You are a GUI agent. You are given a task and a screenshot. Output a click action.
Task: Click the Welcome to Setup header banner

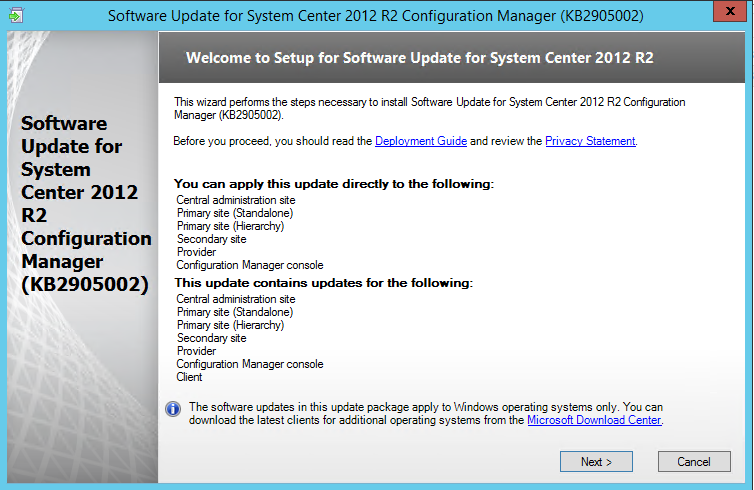(452, 58)
